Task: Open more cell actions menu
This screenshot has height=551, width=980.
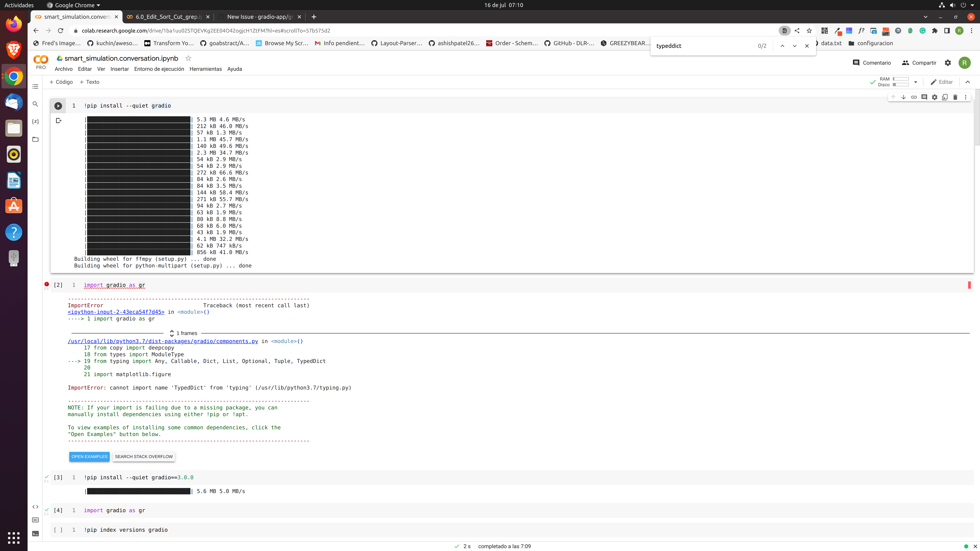Action: click(x=965, y=97)
